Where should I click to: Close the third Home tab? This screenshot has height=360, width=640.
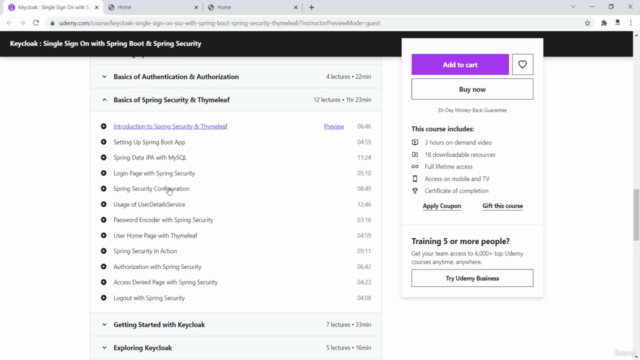(296, 7)
